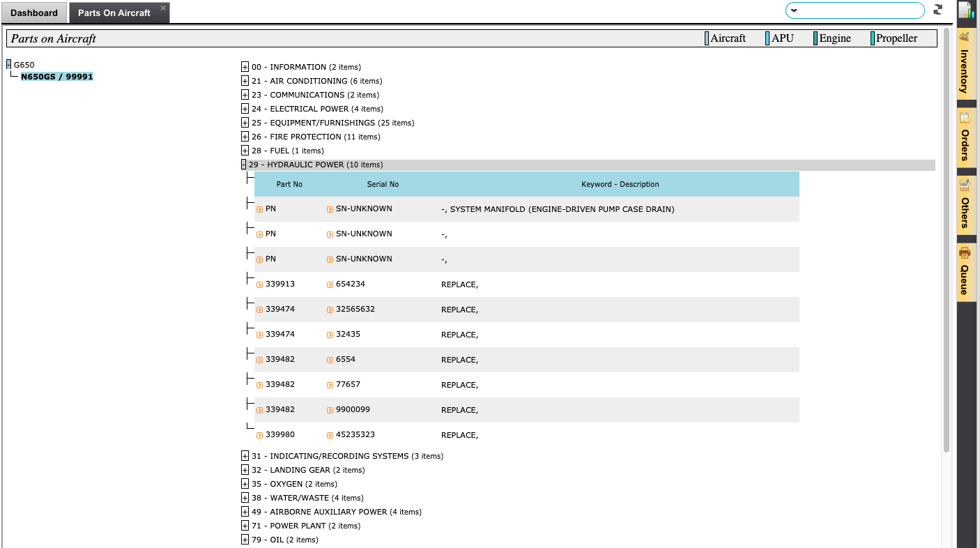
Task: Open the search dropdown at top right
Action: point(793,10)
